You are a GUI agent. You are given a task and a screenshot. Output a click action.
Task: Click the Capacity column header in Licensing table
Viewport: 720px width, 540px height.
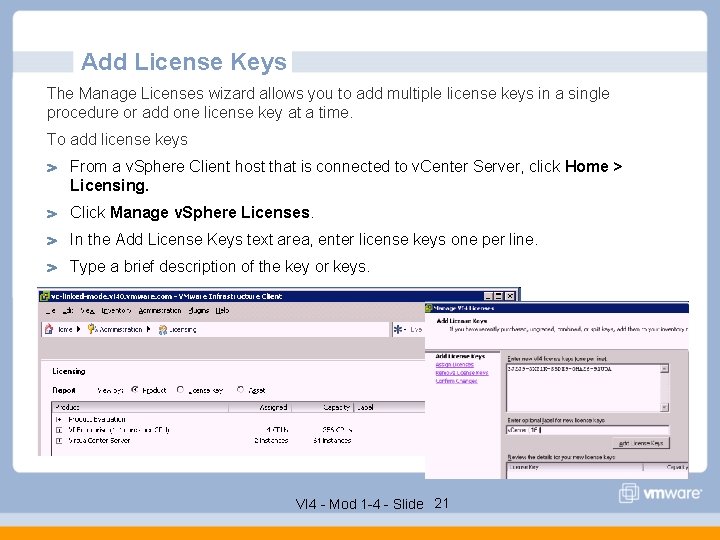322,407
